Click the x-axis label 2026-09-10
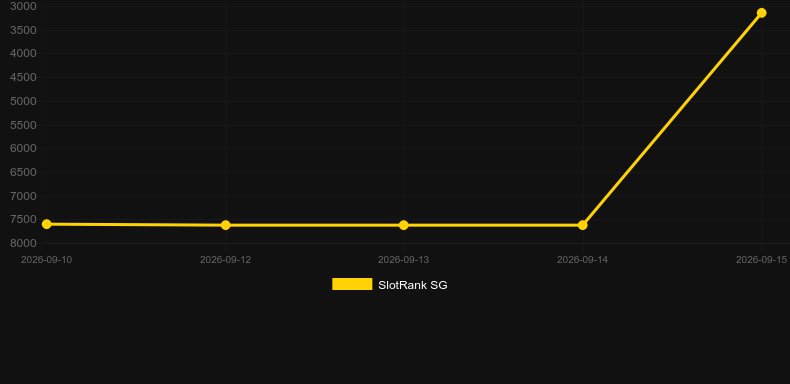The width and height of the screenshot is (790, 384). (x=46, y=260)
